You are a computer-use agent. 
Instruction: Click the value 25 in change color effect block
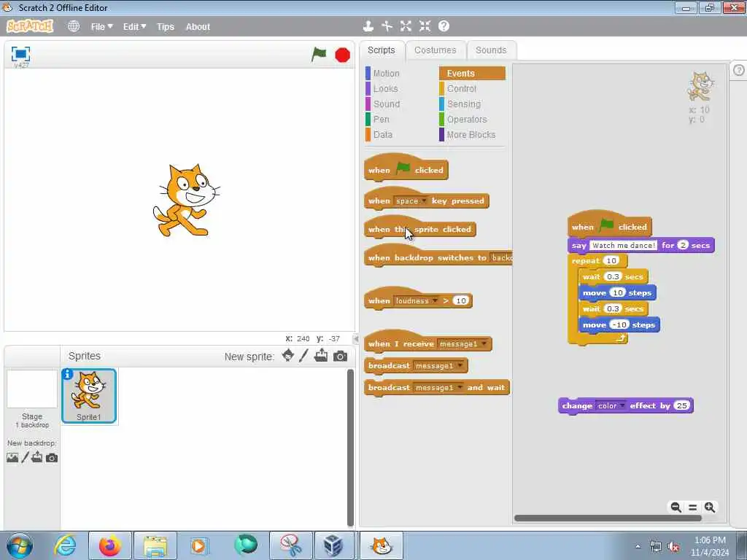[682, 405]
